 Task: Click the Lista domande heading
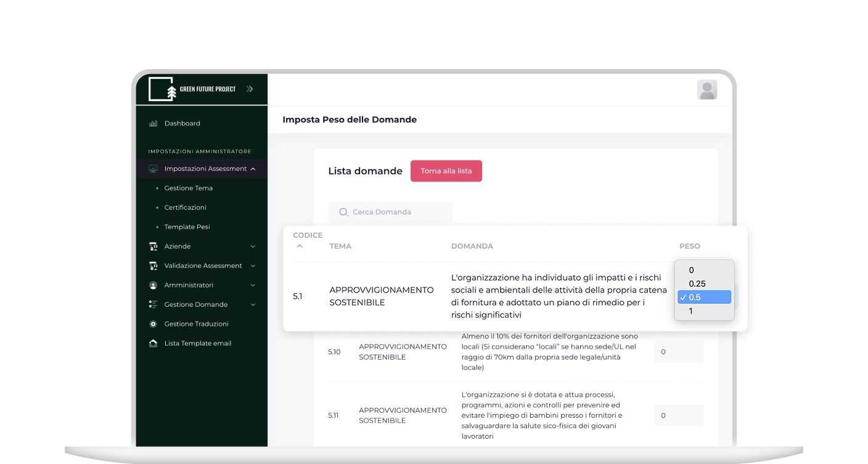click(x=365, y=171)
